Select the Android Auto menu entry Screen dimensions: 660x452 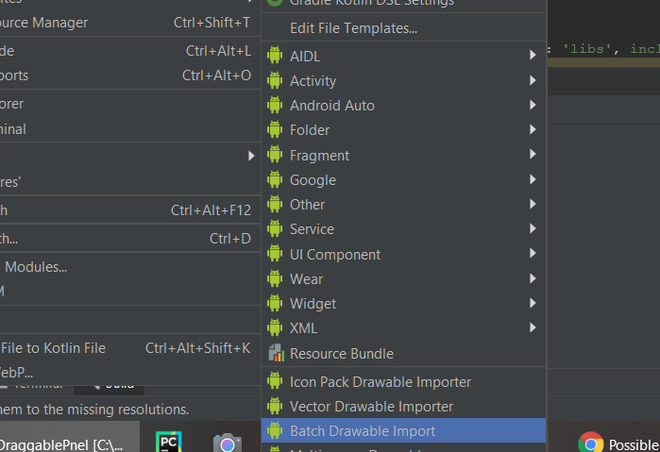point(332,105)
